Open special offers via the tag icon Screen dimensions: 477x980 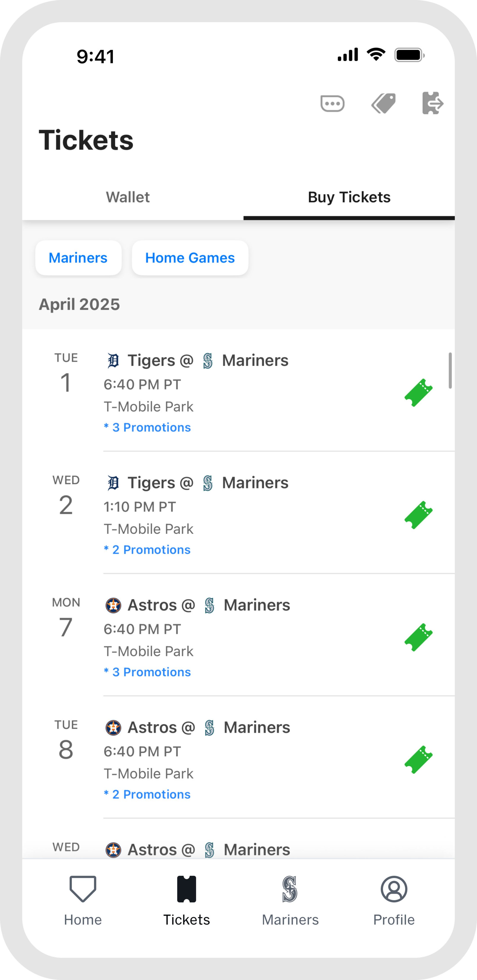coord(383,103)
